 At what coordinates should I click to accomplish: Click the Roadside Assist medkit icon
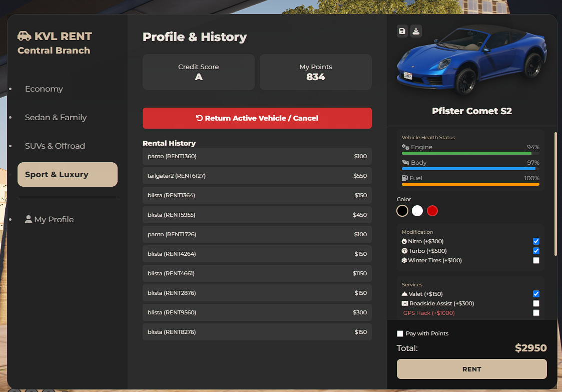(x=405, y=303)
